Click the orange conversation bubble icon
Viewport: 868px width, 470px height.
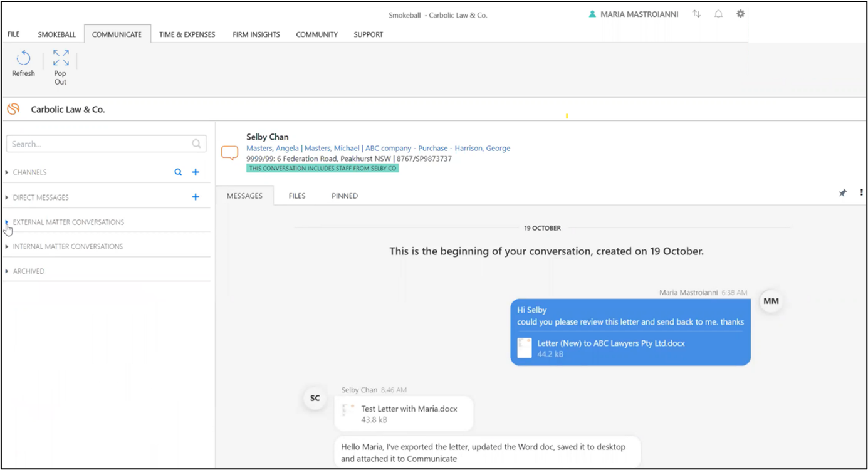pos(230,153)
